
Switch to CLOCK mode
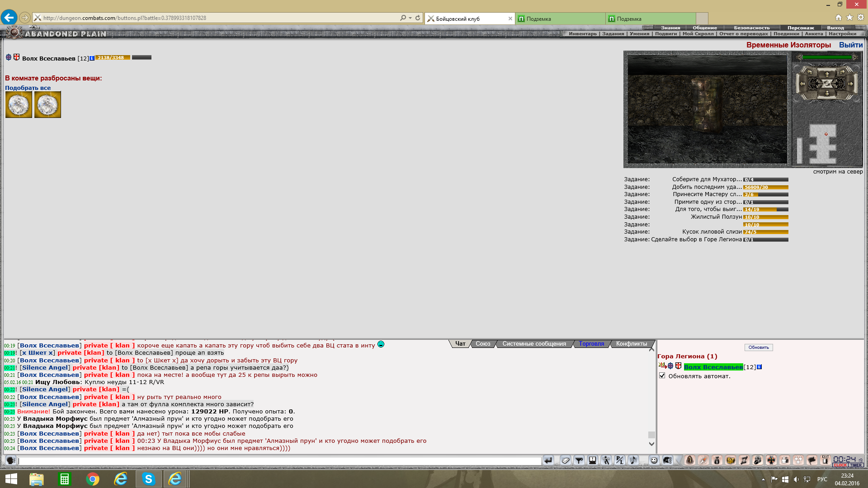click(x=840, y=465)
